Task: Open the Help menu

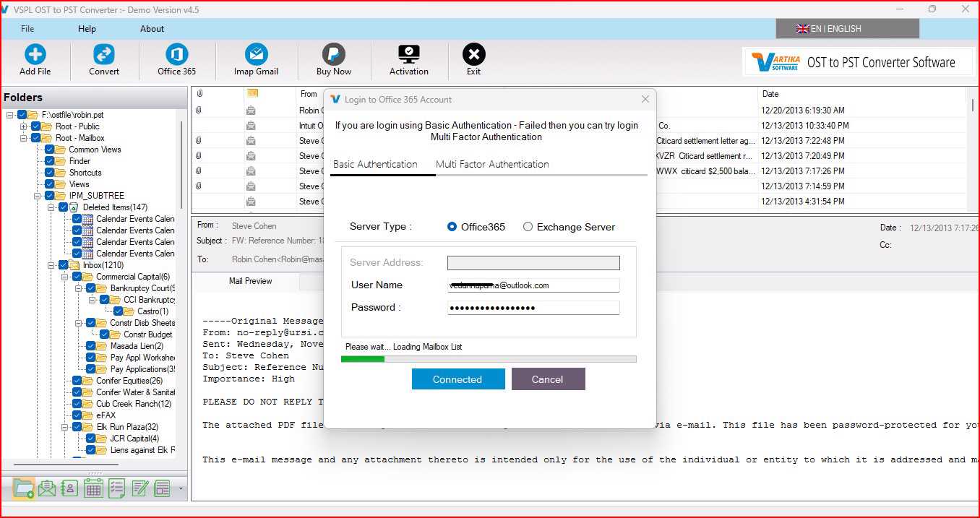Action: click(x=87, y=29)
